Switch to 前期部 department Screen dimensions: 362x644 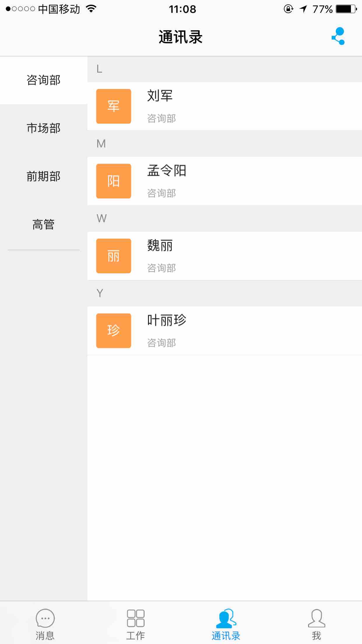(x=44, y=176)
